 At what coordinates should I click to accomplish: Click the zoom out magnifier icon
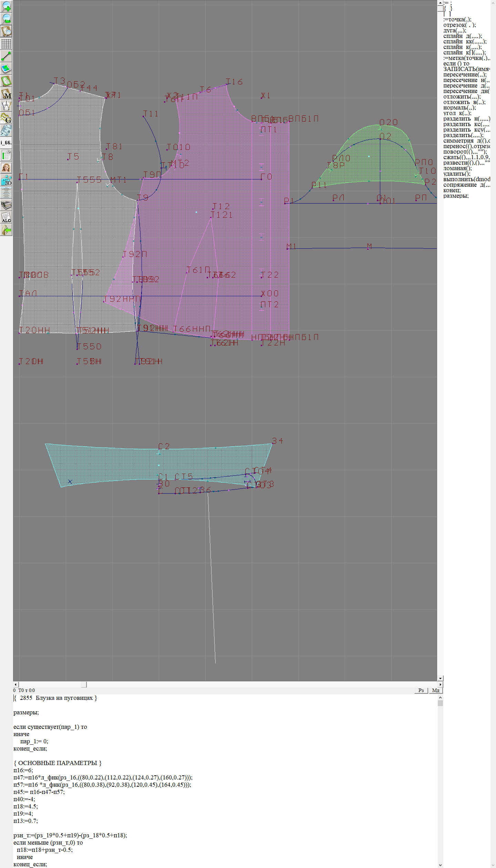6,19
